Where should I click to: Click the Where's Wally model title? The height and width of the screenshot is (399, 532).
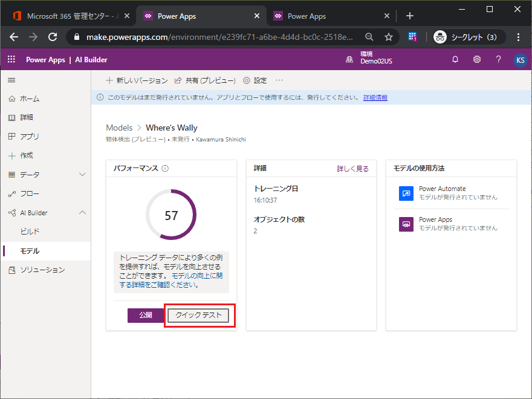click(x=172, y=128)
